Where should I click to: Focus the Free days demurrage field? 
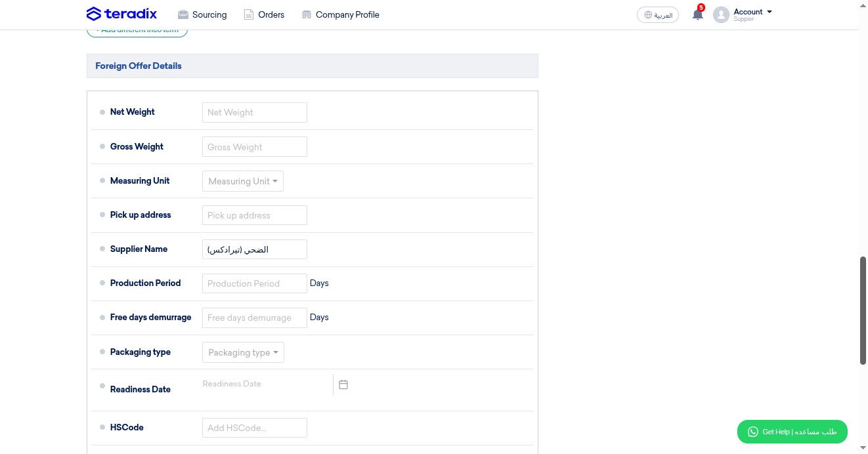coord(255,318)
